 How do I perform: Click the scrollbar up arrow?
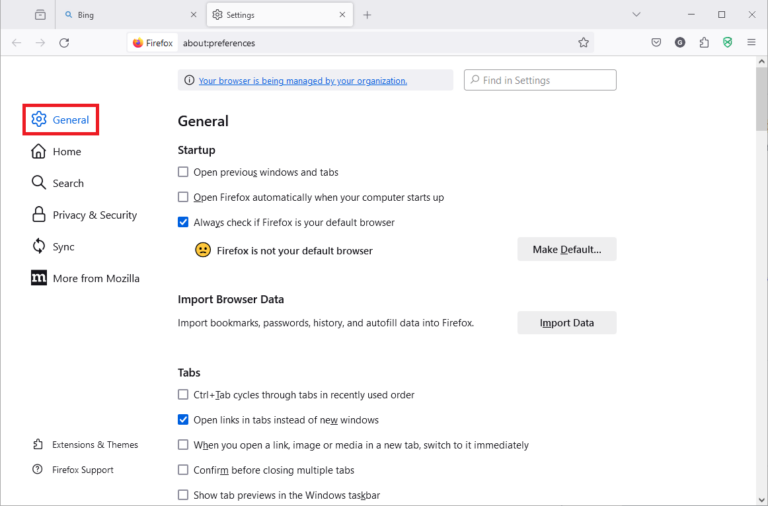[x=762, y=62]
